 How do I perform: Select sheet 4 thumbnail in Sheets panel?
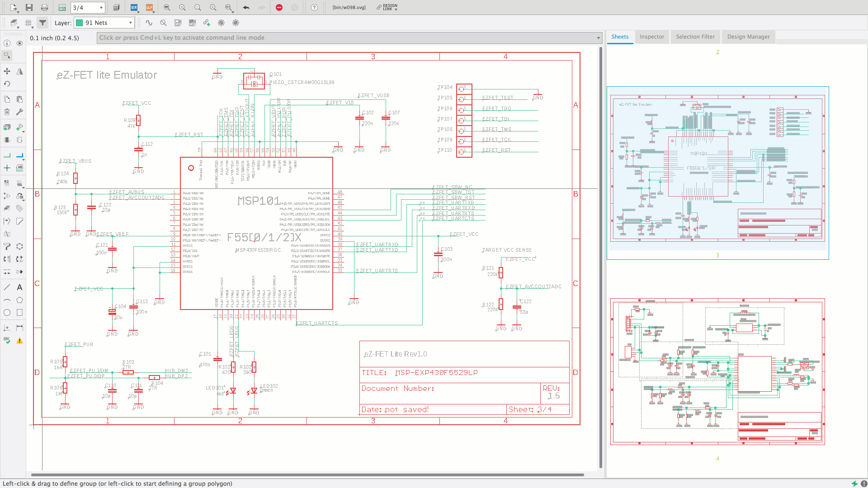pos(717,371)
